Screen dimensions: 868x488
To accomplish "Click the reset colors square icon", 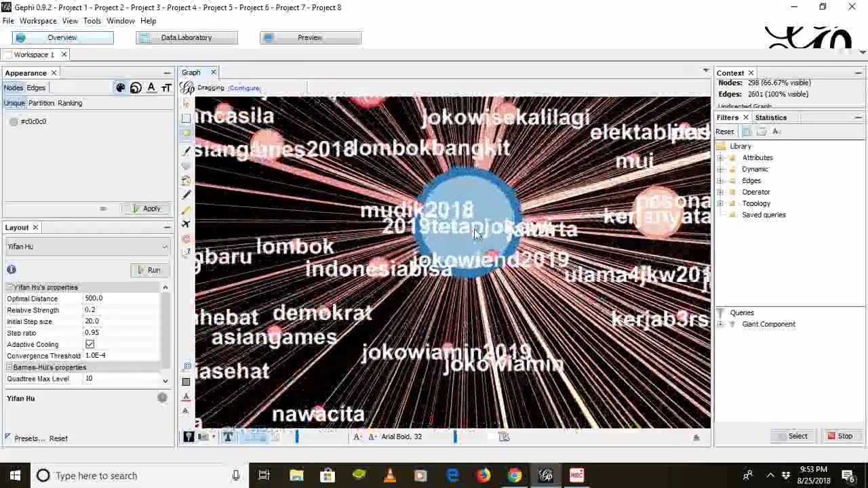I will 186,382.
